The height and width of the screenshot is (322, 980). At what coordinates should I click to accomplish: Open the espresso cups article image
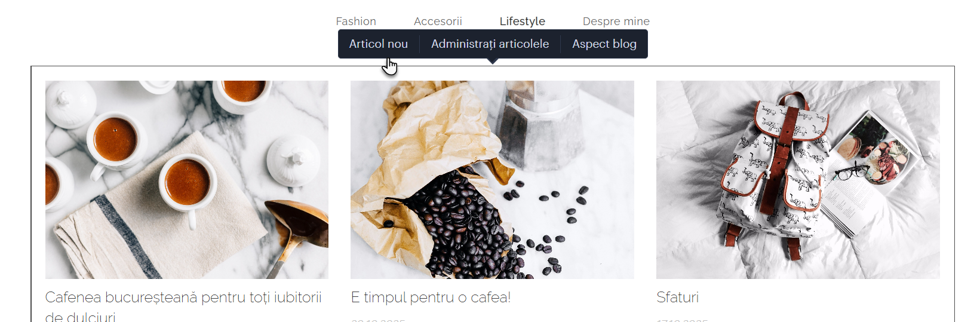point(187,180)
